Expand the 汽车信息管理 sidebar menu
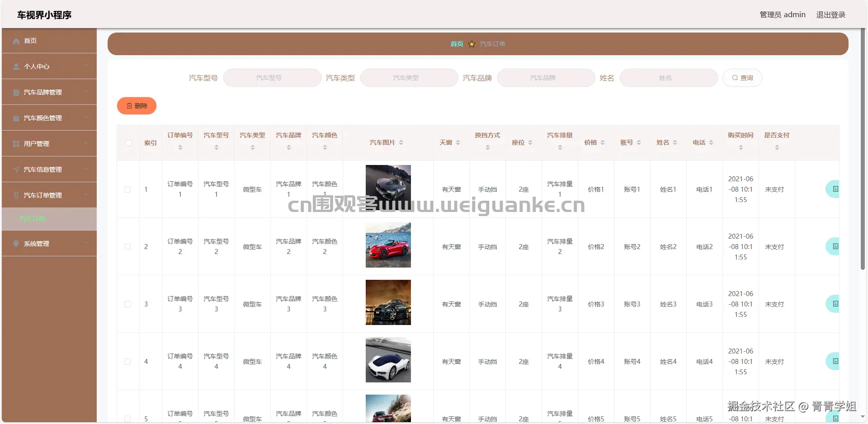 [49, 170]
